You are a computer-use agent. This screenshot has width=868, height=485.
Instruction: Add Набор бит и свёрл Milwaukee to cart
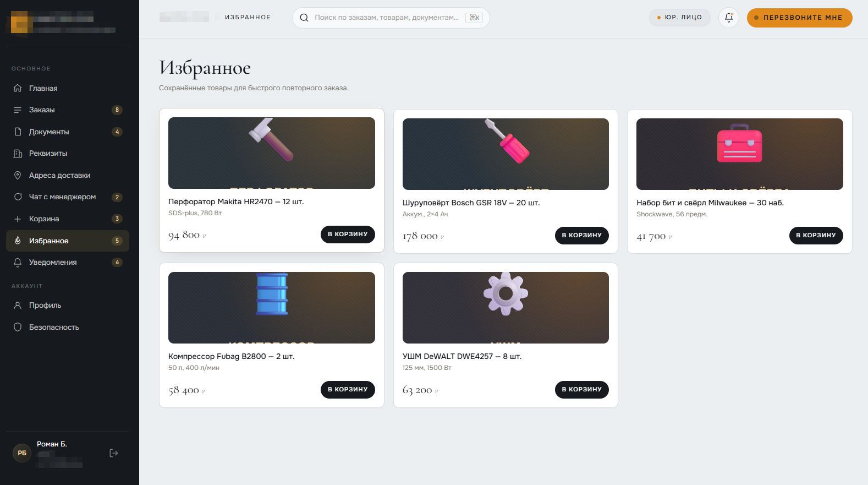coord(816,236)
